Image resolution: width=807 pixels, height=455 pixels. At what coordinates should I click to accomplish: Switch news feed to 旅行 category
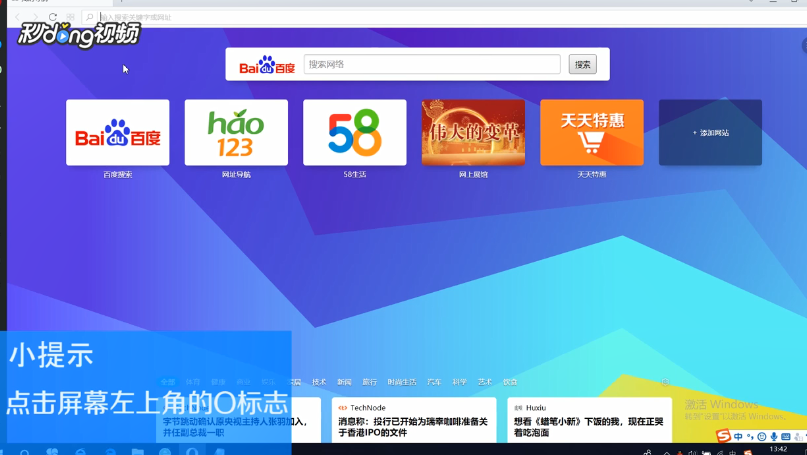[370, 382]
